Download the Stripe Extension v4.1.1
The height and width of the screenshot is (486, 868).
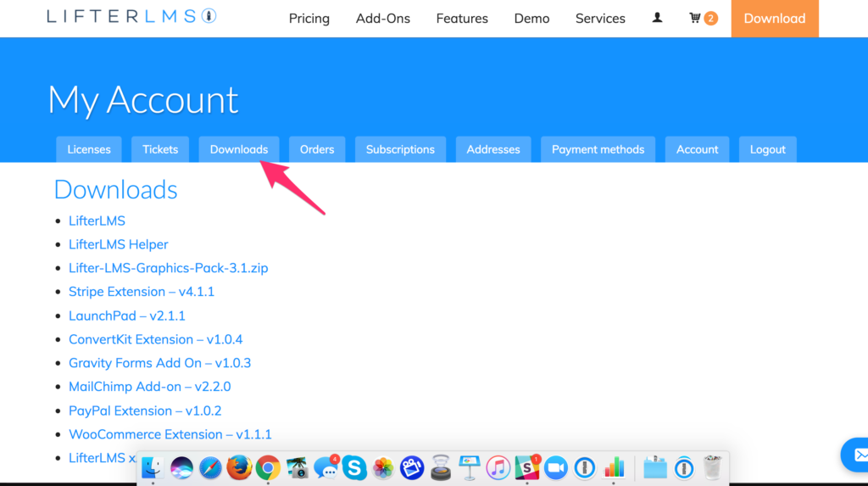[142, 292]
